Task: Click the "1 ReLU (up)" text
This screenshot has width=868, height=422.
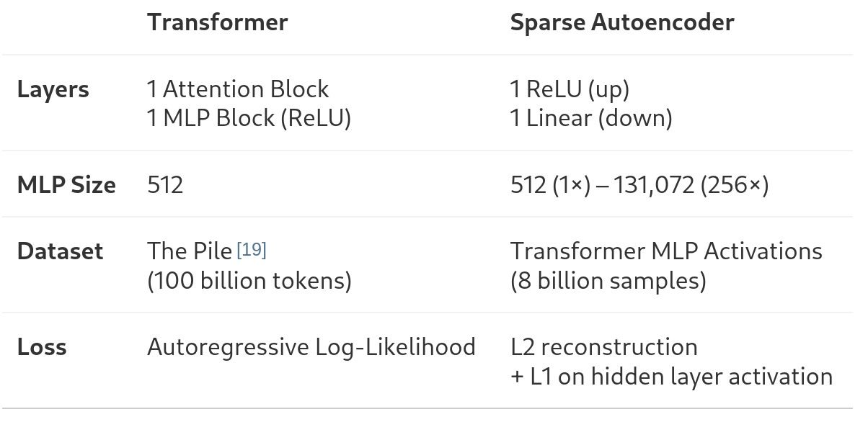Action: pos(570,89)
